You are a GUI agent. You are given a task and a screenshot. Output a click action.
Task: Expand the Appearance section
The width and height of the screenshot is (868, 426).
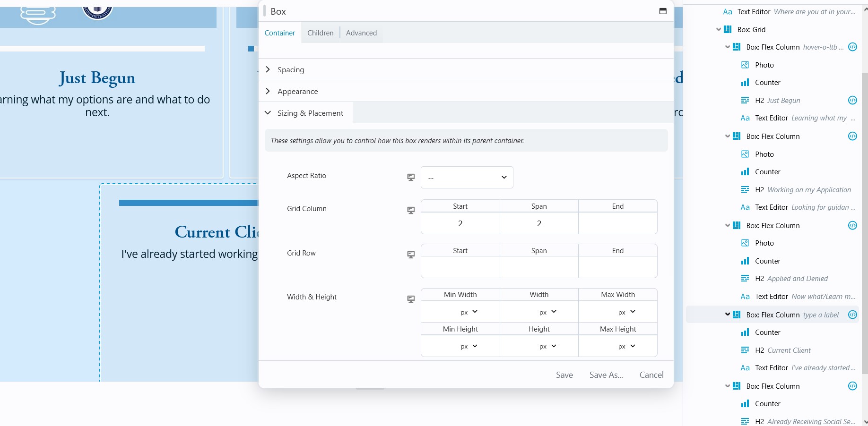(297, 92)
